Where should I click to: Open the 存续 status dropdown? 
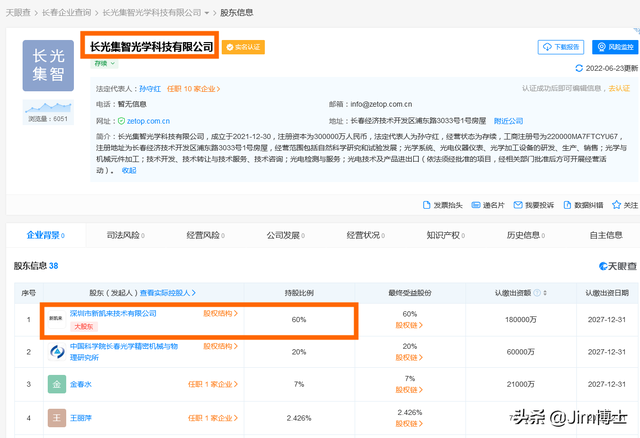click(104, 64)
